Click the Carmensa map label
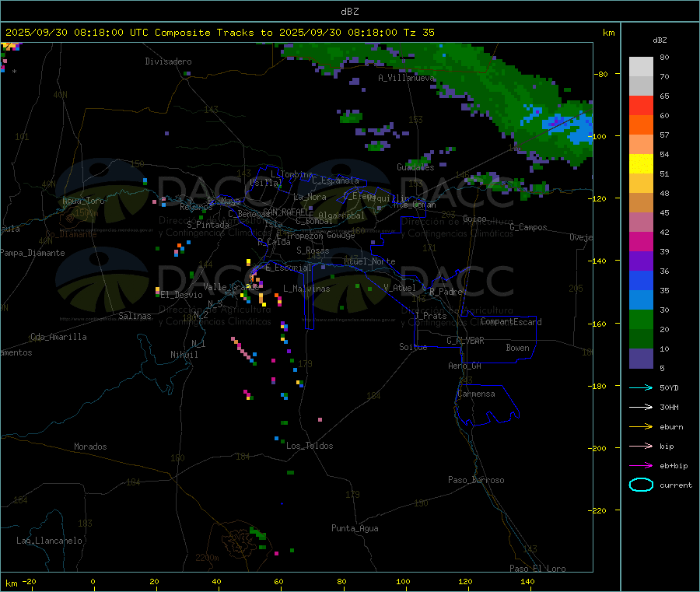This screenshot has height=592, width=700. [x=476, y=394]
